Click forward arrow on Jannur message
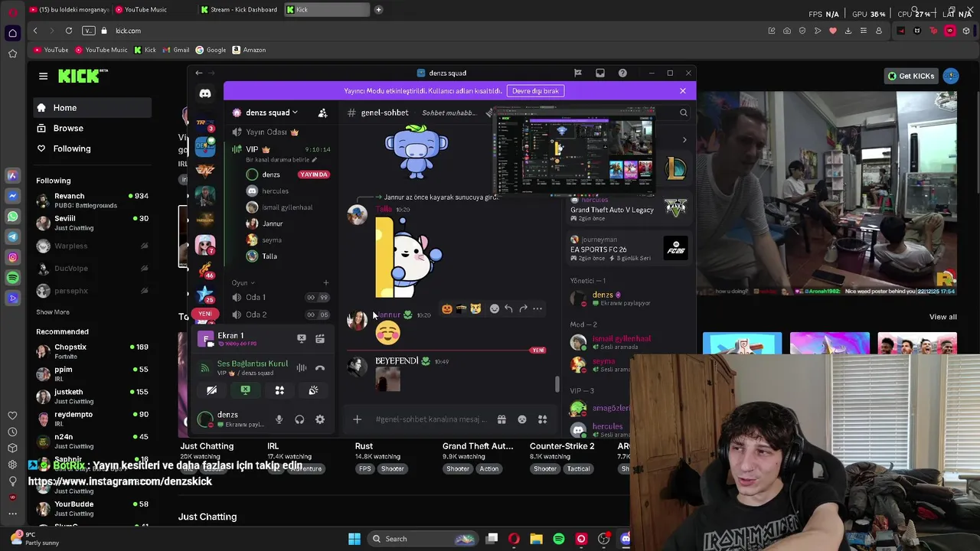The width and height of the screenshot is (980, 551). click(x=523, y=308)
